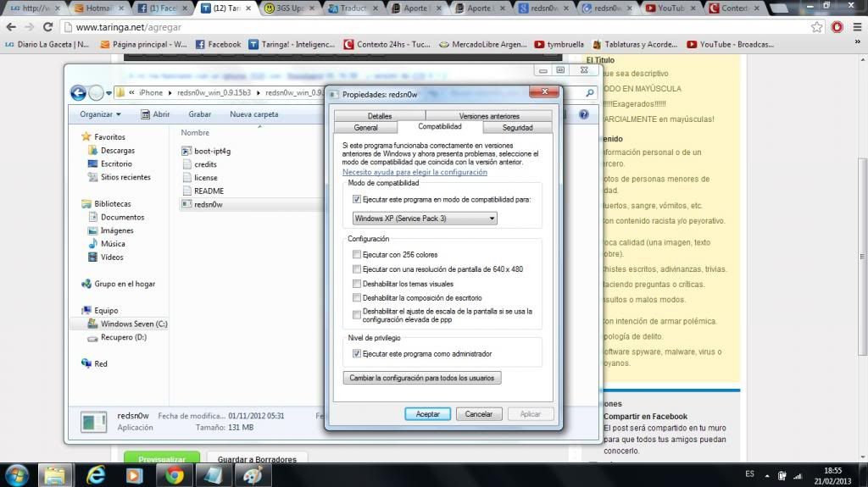
Task: Check Deshabilitar los temas visuales
Action: pyautogui.click(x=357, y=284)
